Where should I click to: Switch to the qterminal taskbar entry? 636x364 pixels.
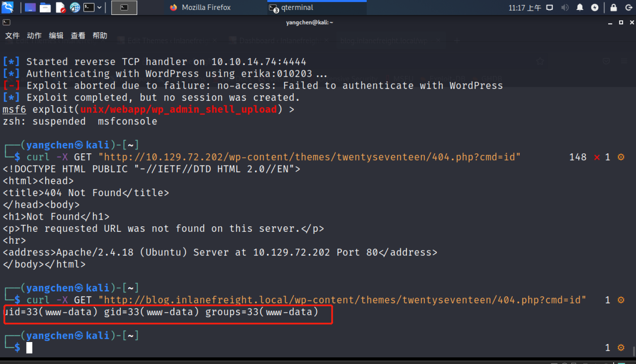(317, 7)
